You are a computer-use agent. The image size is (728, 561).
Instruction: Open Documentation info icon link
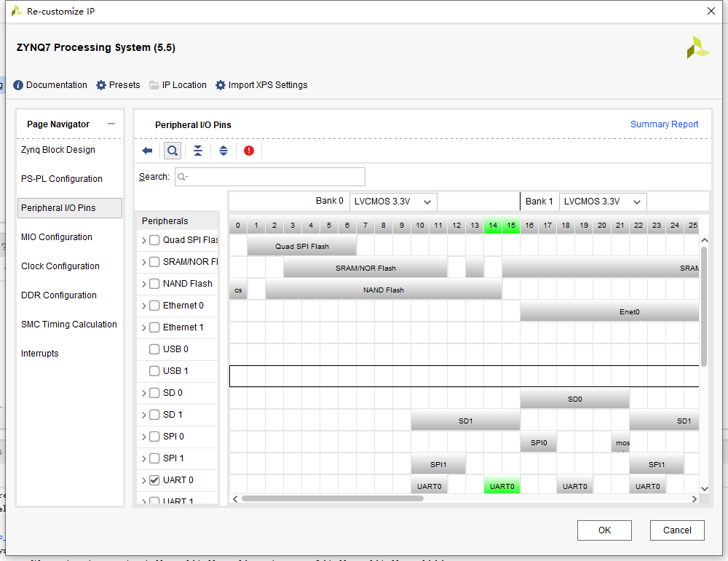50,85
